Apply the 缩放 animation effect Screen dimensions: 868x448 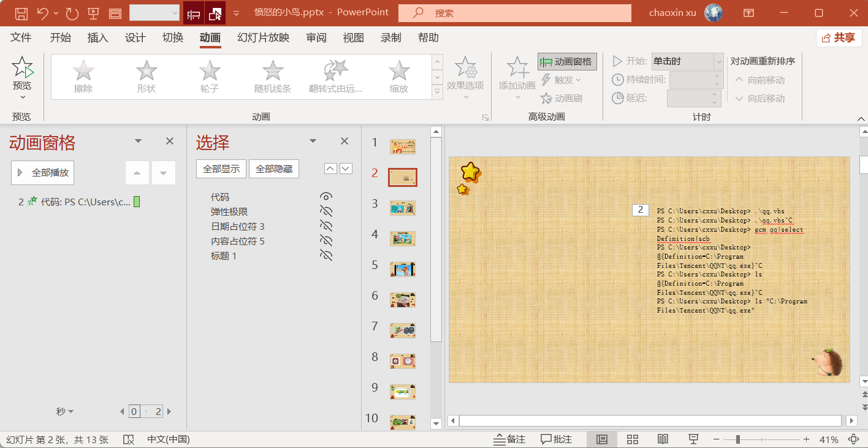tap(399, 77)
